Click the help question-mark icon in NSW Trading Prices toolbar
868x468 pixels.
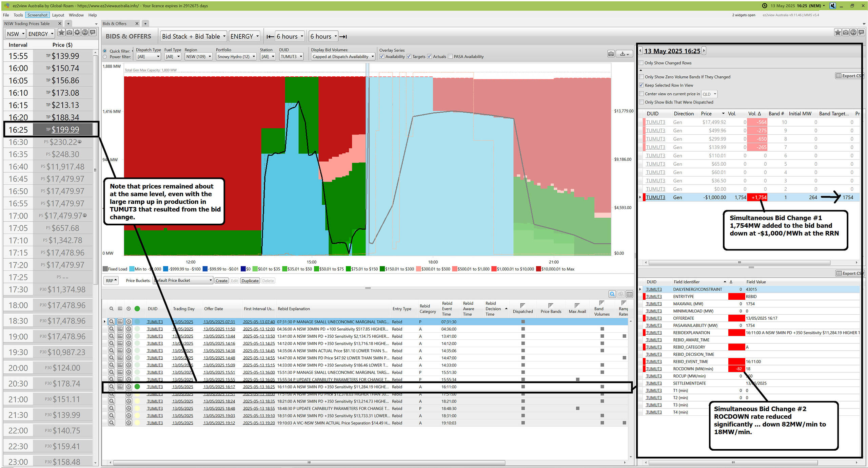point(85,33)
